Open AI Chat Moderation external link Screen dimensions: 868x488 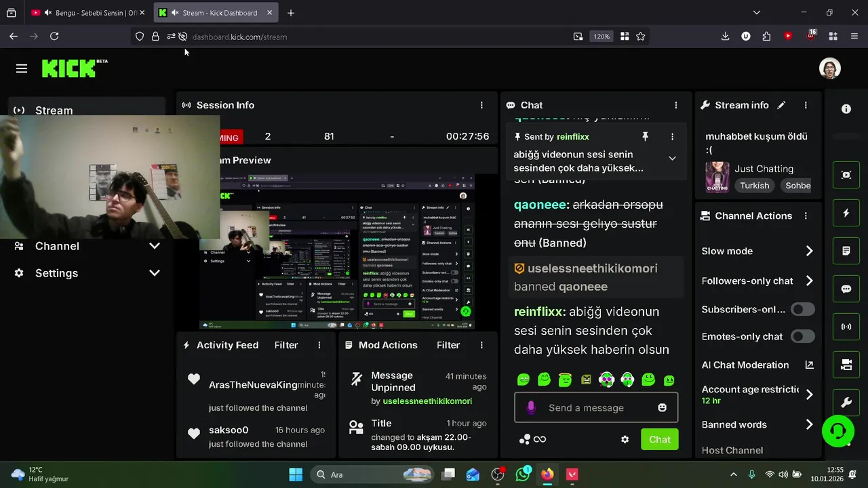pyautogui.click(x=809, y=365)
